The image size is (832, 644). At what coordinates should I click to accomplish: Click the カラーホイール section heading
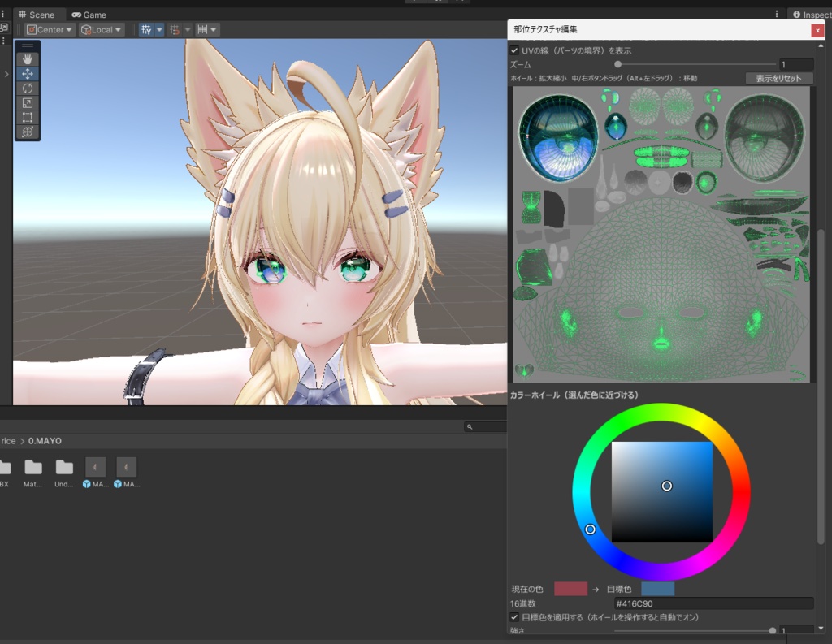tap(574, 395)
